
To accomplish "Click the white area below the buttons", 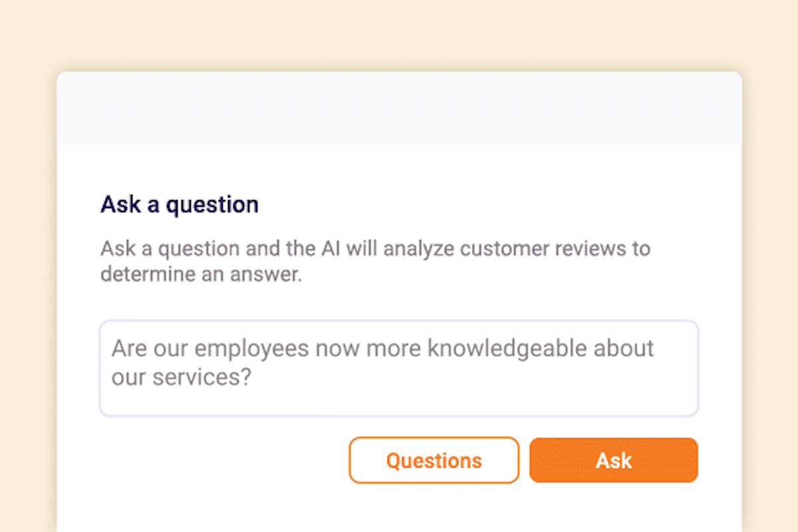I will [x=399, y=509].
